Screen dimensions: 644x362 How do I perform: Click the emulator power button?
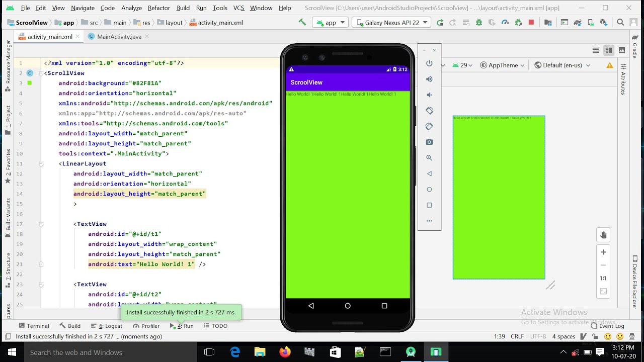tap(429, 63)
